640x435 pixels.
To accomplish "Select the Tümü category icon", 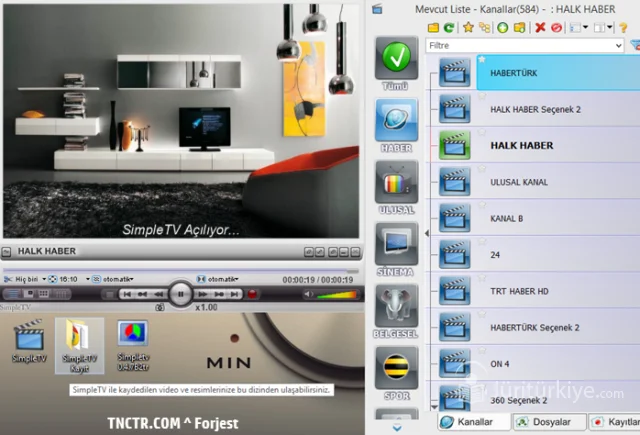I will pos(396,58).
